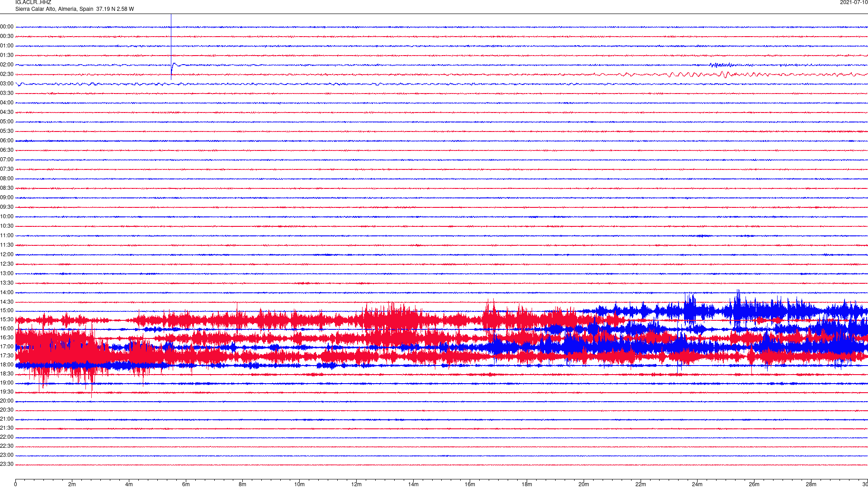Image resolution: width=868 pixels, height=488 pixels.
Task: Select the 14:30 trace time label
Action: 7,302
